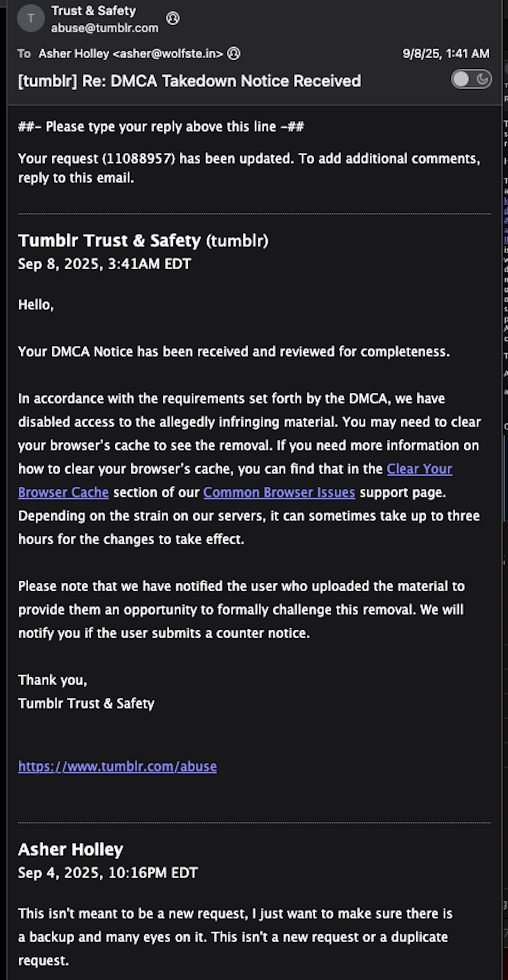Click the Sep 8, 2025, 3:41AM EDT date
The height and width of the screenshot is (980, 508).
(105, 264)
